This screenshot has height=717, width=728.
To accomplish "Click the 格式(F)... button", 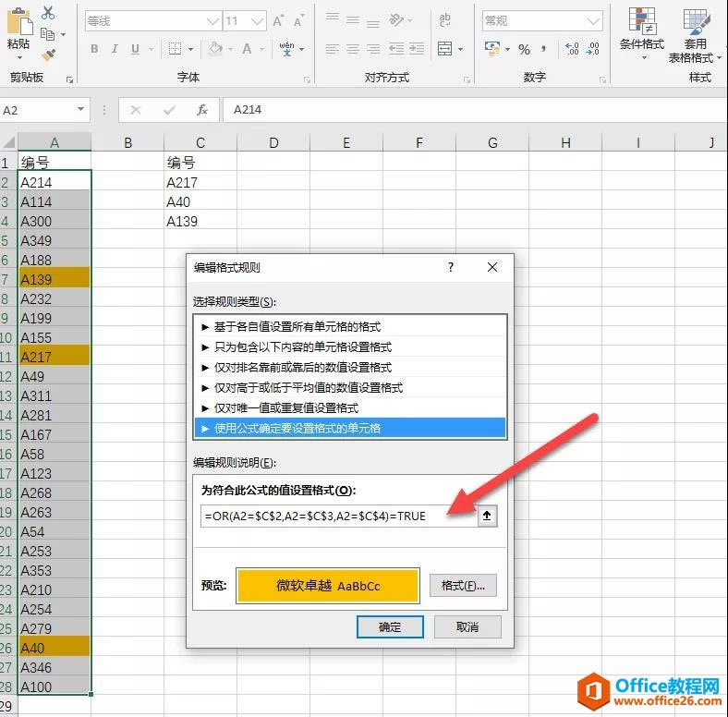I will (x=463, y=586).
